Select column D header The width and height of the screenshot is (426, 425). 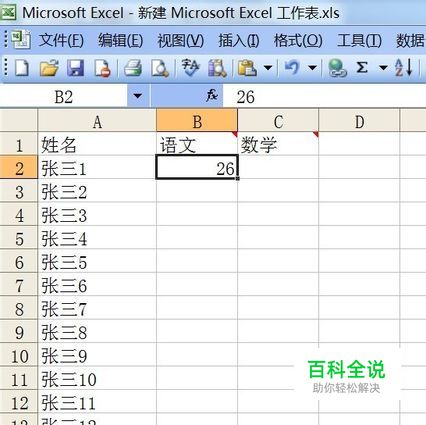(359, 121)
